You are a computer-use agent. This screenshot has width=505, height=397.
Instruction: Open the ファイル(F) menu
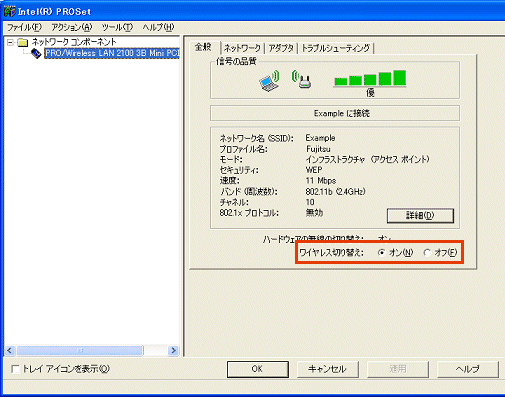tap(24, 27)
